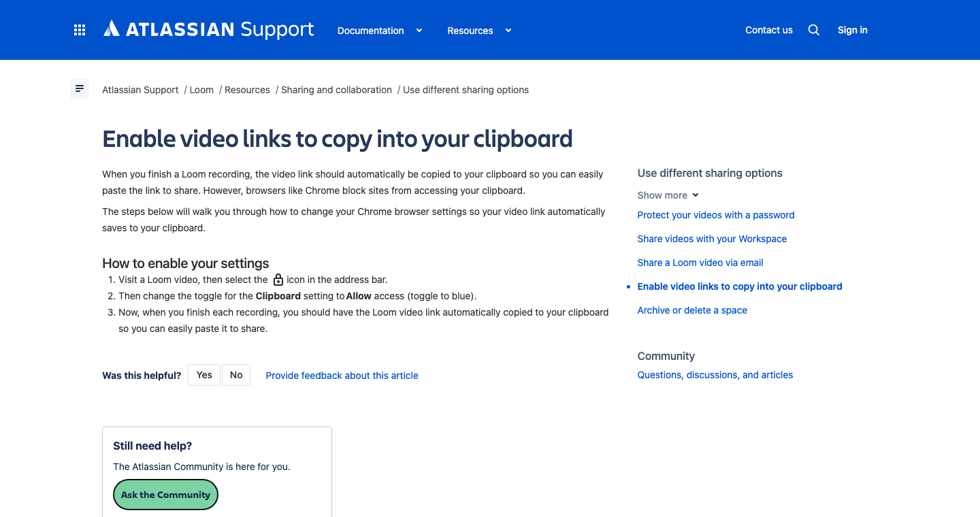This screenshot has width=980, height=517.
Task: Open Share a Loom video via email
Action: pos(700,263)
